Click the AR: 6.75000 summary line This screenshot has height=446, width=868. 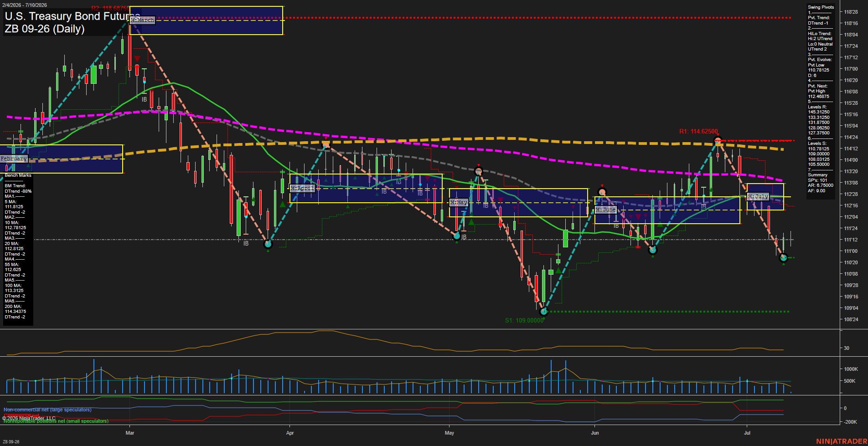(x=821, y=185)
